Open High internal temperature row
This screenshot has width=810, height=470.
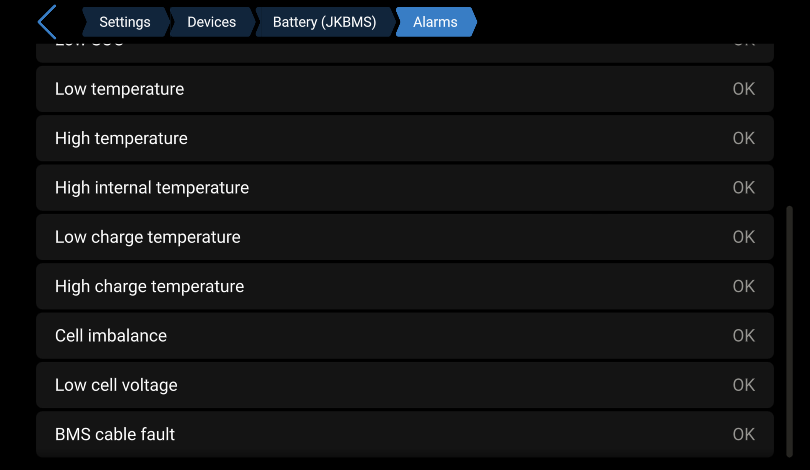coord(405,187)
